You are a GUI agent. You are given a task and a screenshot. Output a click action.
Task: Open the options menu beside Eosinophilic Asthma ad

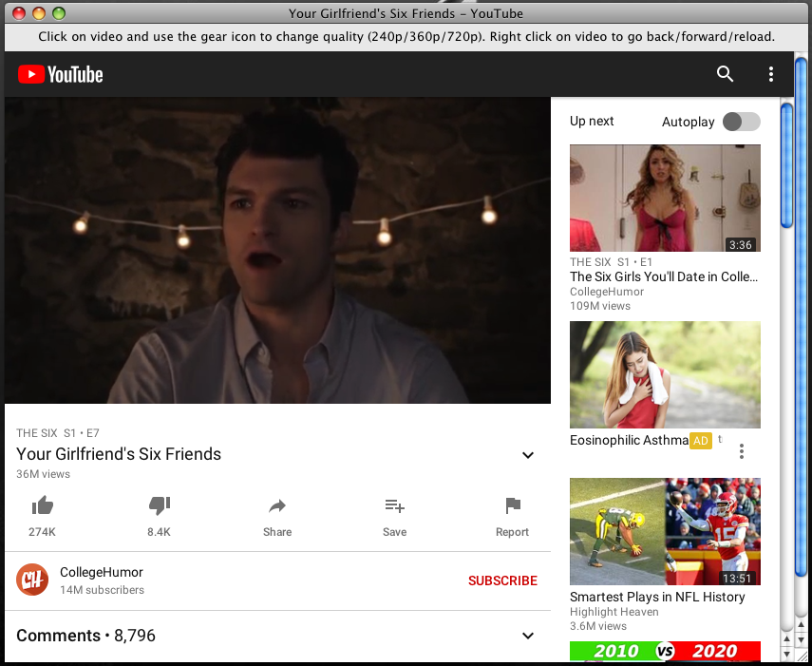(x=742, y=451)
